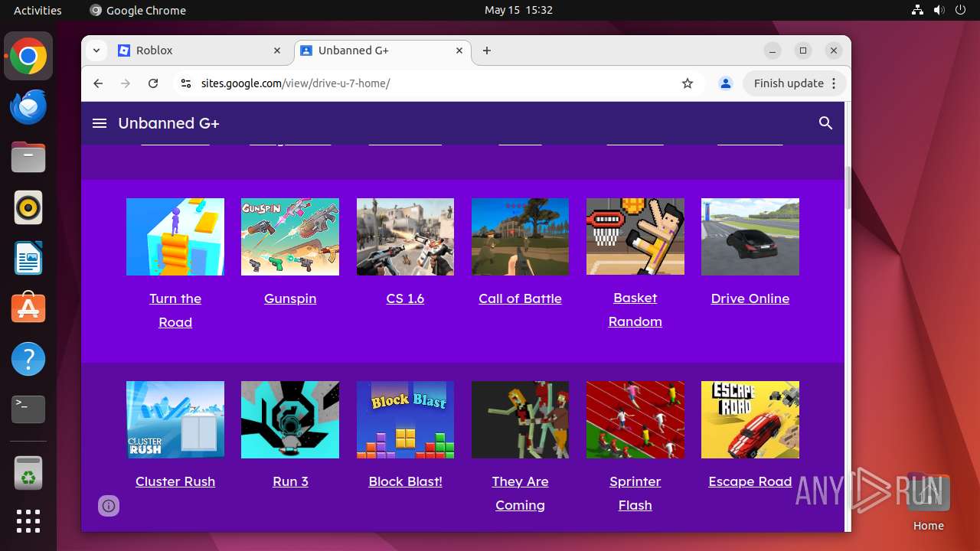
Task: Reload the page
Action: pos(153,83)
